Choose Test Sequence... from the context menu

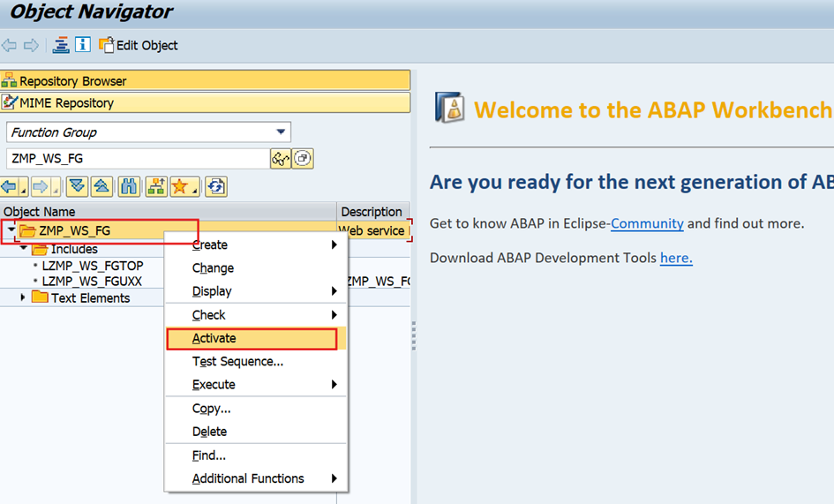[256, 361]
